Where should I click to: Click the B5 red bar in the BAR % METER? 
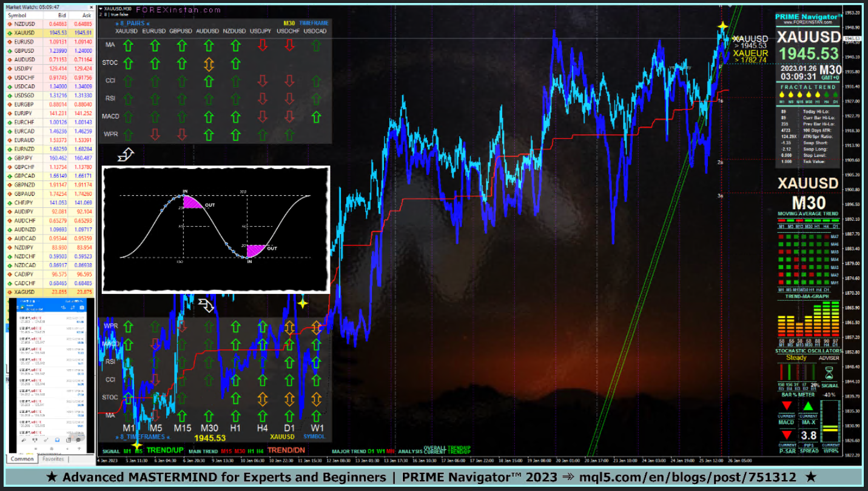(781, 372)
